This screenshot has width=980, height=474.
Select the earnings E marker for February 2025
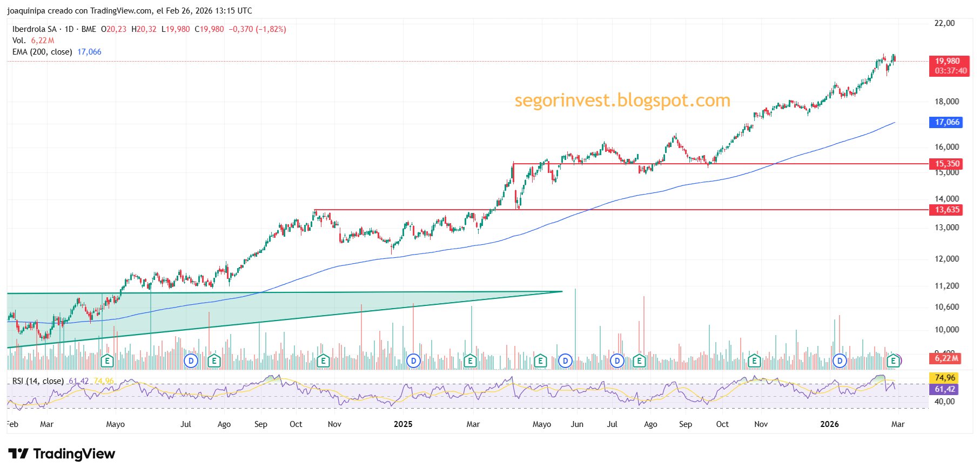[470, 360]
